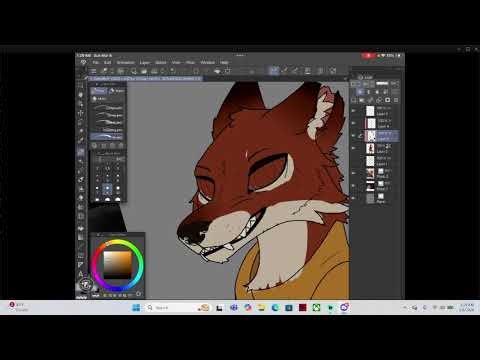This screenshot has height=360, width=480.
Task: Toggle the highlighted layer-panel icon above Layer 3
Action: 360,92
